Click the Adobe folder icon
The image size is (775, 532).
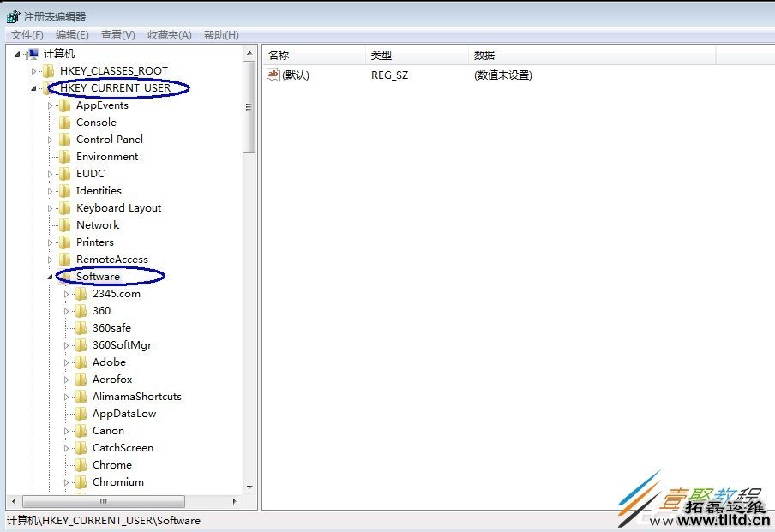pos(82,362)
